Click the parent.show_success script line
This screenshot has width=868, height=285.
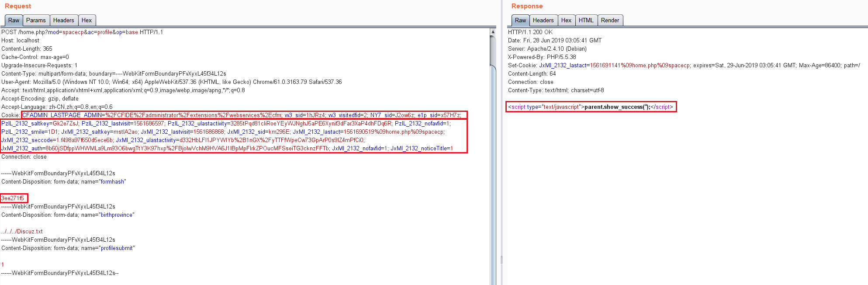tap(591, 107)
